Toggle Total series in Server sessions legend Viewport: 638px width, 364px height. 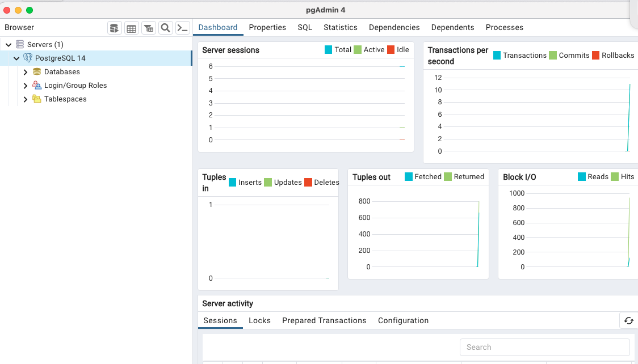coord(328,50)
